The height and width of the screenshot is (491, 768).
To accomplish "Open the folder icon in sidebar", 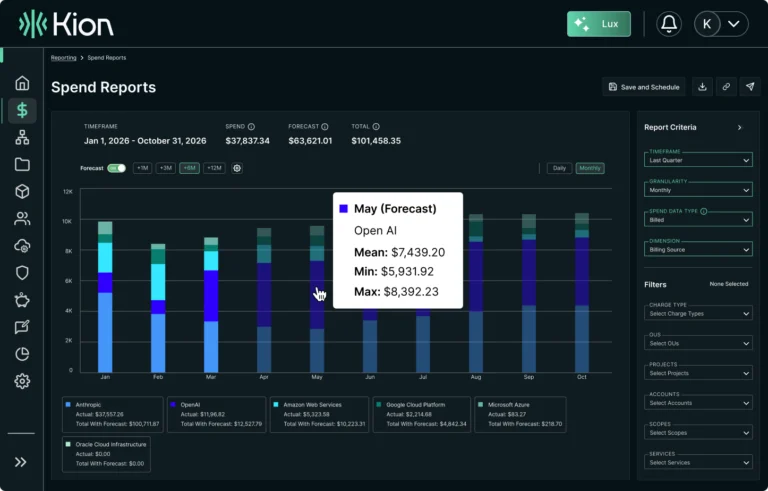I will (x=22, y=164).
